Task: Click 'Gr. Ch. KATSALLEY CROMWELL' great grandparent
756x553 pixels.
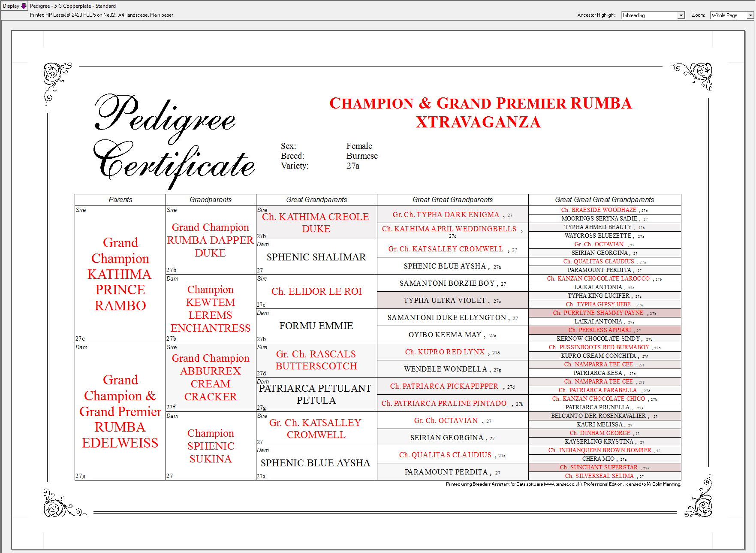Action: [316, 429]
